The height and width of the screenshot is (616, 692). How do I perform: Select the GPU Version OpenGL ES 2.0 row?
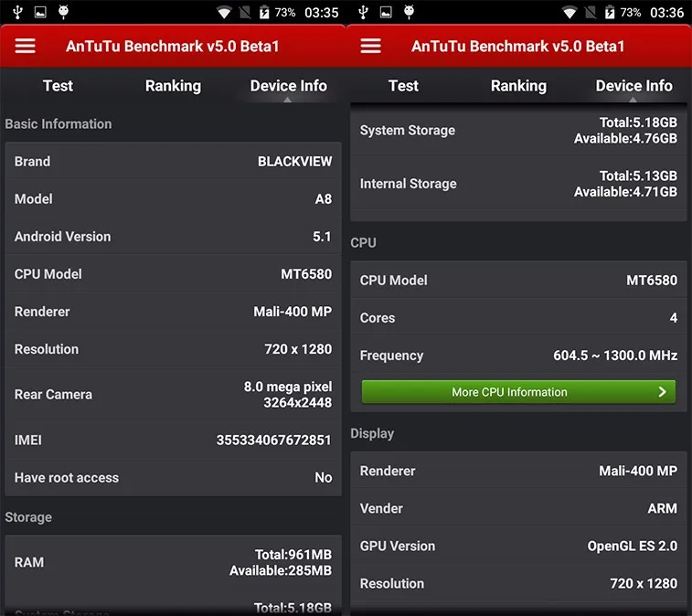[x=518, y=546]
